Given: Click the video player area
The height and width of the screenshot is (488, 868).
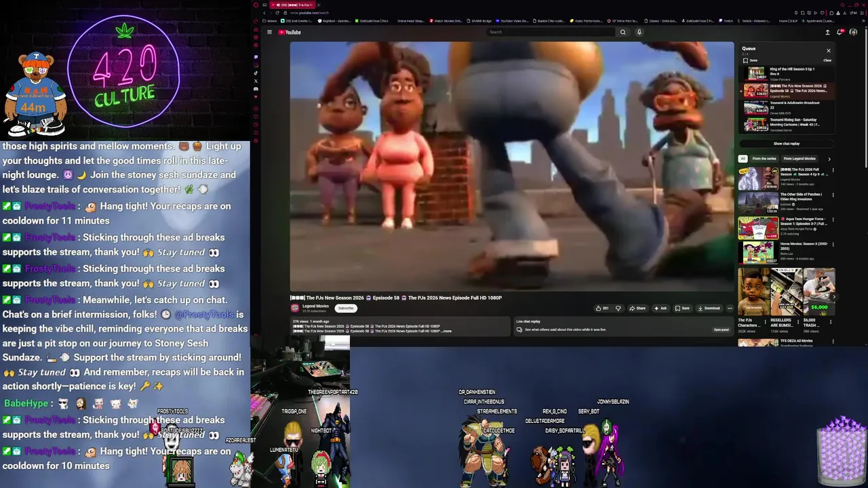Looking at the screenshot, I should coord(512,167).
